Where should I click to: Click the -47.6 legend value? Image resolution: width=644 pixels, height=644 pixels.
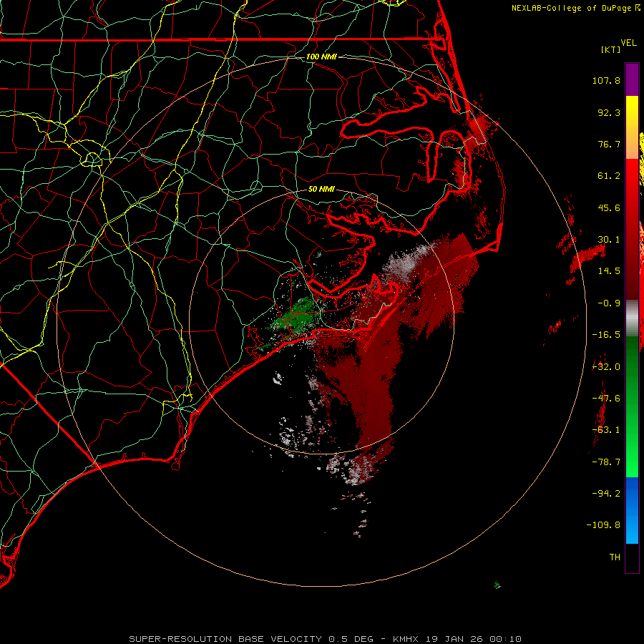606,399
